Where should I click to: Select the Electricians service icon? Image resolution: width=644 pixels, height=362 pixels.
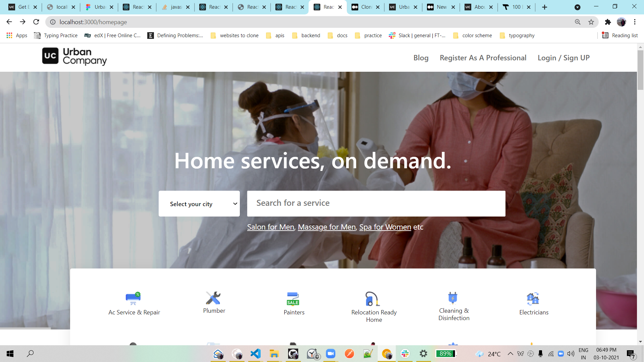533,298
